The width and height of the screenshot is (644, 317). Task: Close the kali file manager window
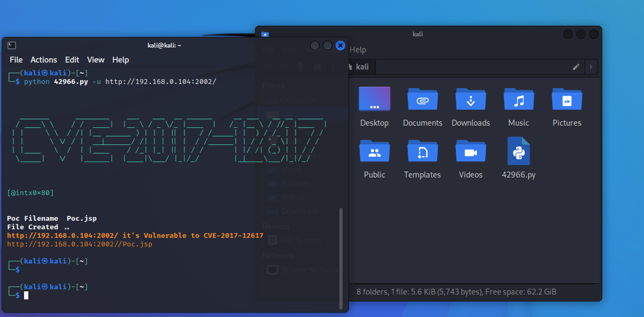point(594,34)
